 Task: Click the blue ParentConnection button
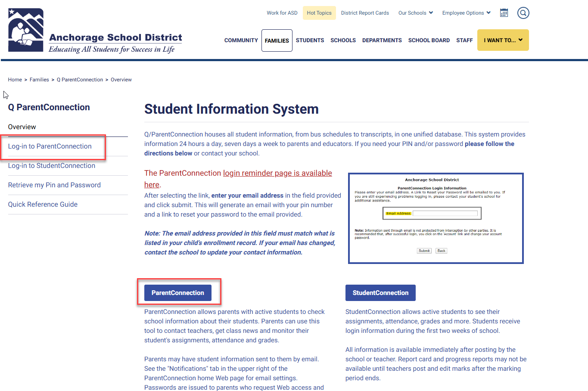click(x=178, y=293)
